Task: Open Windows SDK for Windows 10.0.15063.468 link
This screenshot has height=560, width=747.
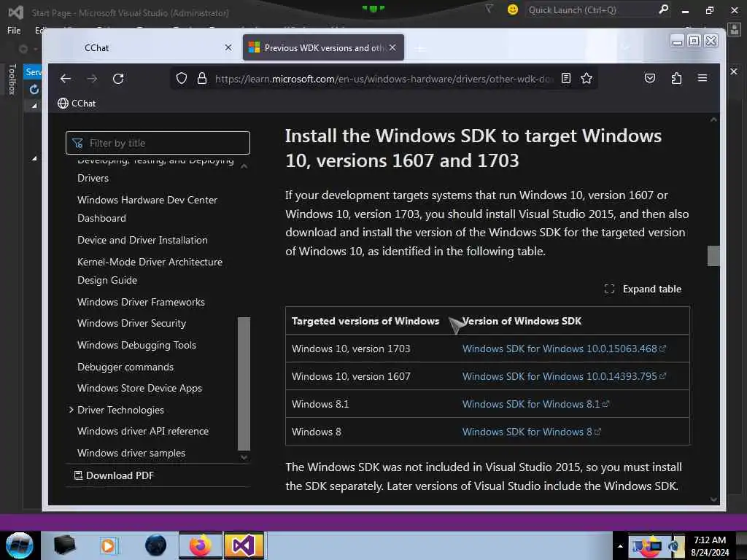Action: 564,349
